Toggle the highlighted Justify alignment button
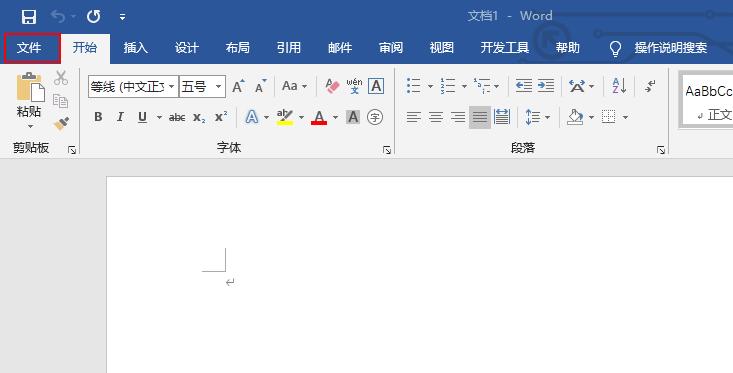 point(480,117)
